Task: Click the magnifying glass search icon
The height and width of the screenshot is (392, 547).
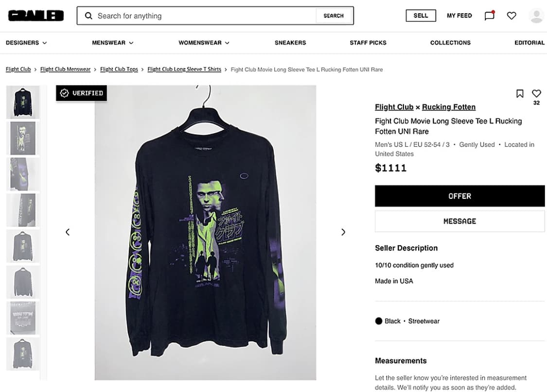Action: (x=88, y=16)
